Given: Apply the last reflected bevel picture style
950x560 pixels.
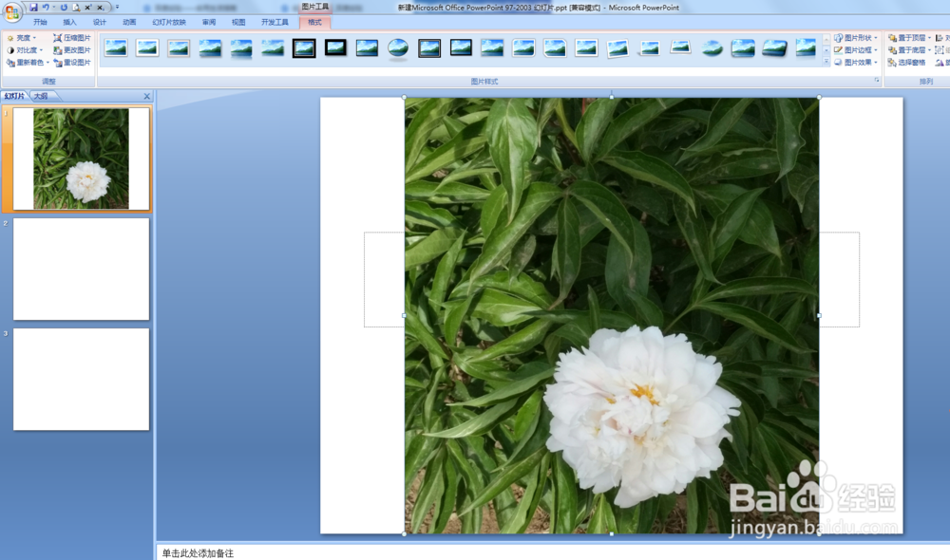Looking at the screenshot, I should tap(806, 47).
